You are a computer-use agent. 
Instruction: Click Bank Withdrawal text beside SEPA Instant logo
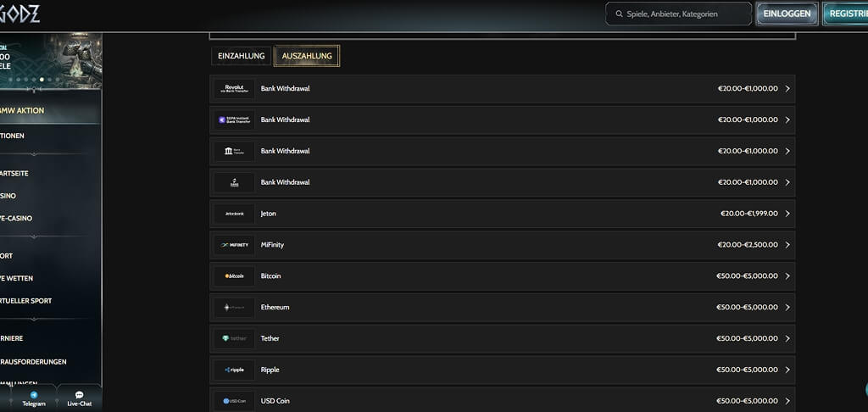(x=285, y=120)
